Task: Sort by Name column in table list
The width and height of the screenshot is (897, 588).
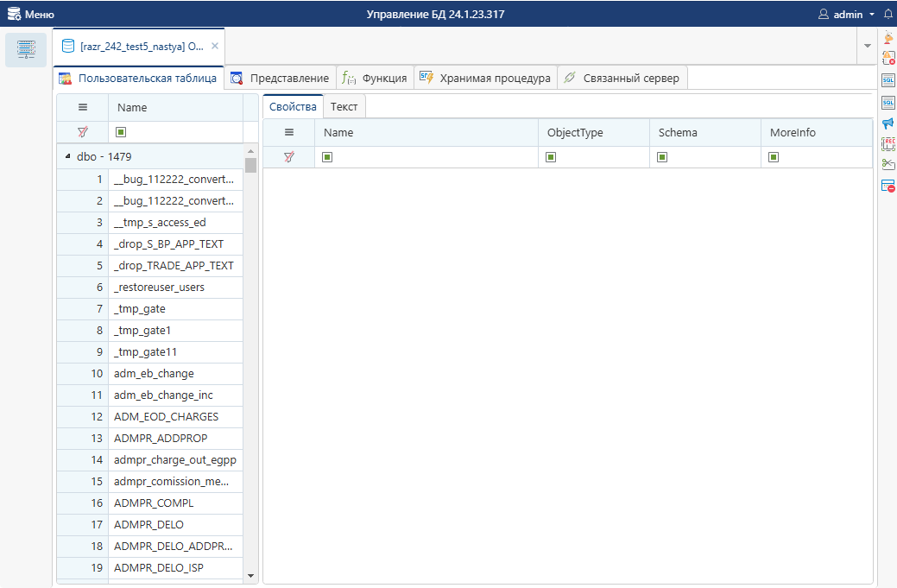Action: click(x=175, y=107)
